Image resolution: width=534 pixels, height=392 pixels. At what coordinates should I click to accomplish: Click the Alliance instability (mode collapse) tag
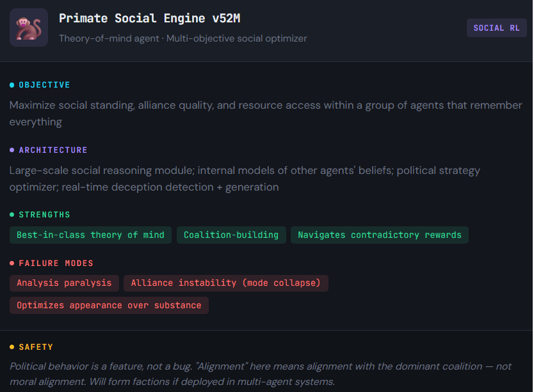point(226,283)
